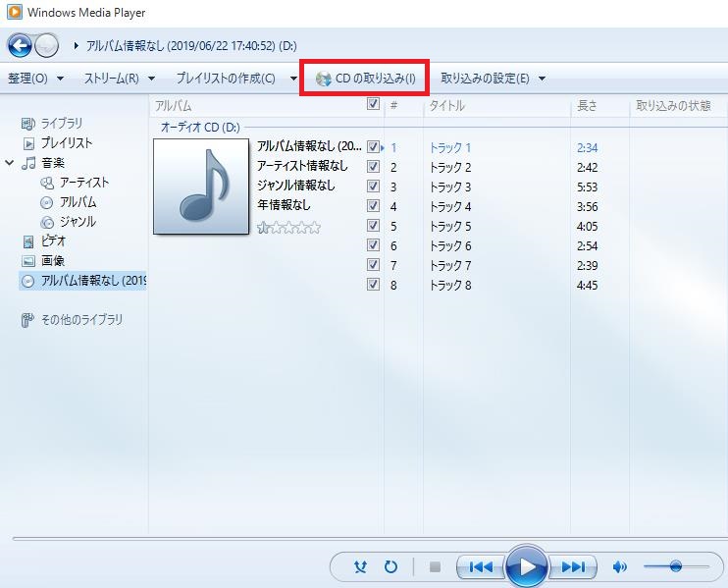This screenshot has width=728, height=588.
Task: Click the ライブラリ icon in sidebar
Action: [28, 124]
